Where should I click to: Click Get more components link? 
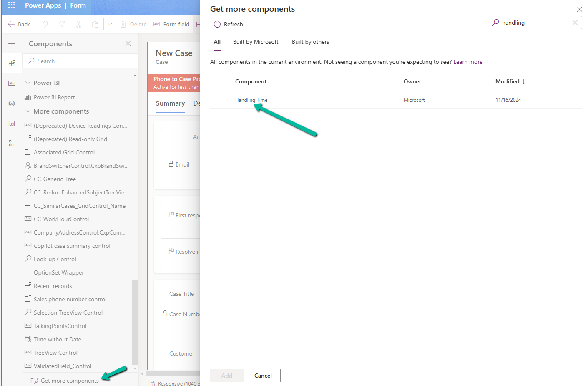tap(70, 381)
